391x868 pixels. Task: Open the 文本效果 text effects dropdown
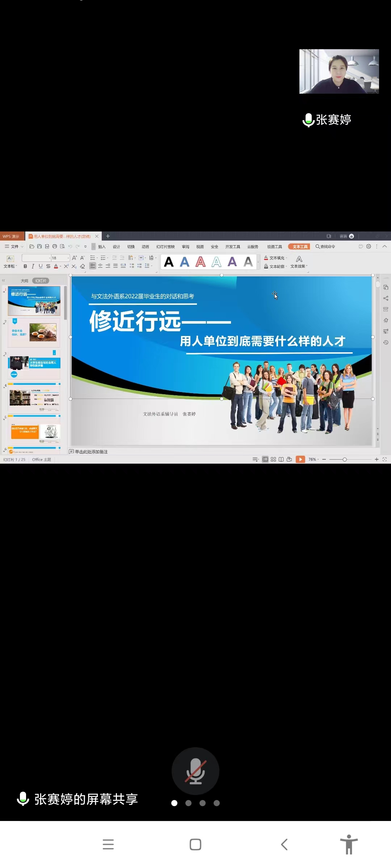click(299, 262)
